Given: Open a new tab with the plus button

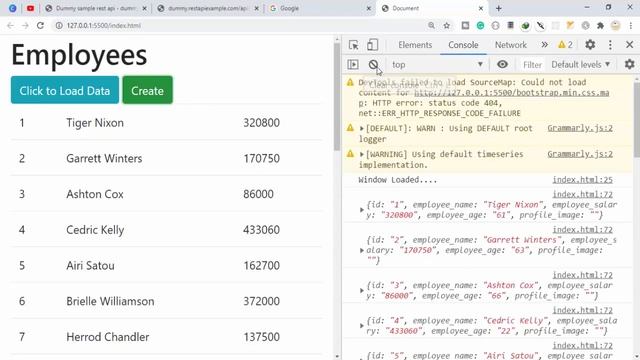Looking at the screenshot, I should coord(499,8).
